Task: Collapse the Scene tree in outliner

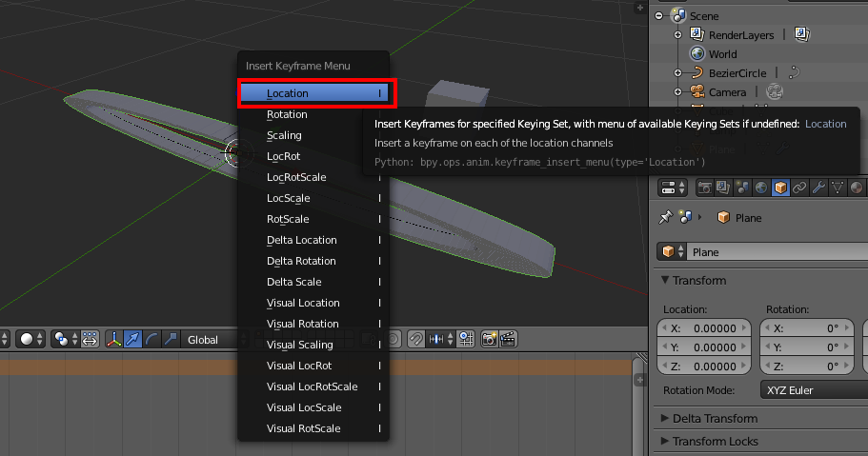Action: (x=658, y=16)
